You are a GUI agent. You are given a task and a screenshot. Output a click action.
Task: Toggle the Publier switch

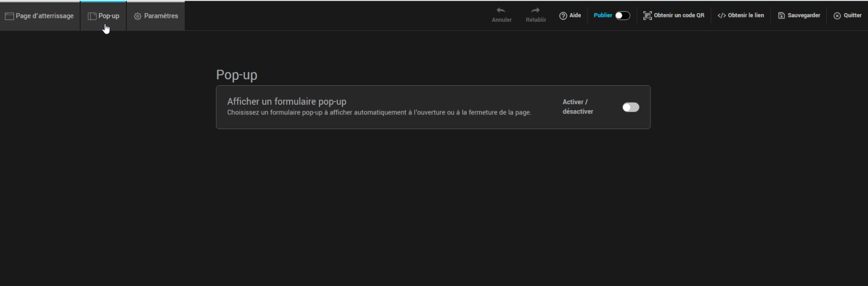[x=622, y=16]
